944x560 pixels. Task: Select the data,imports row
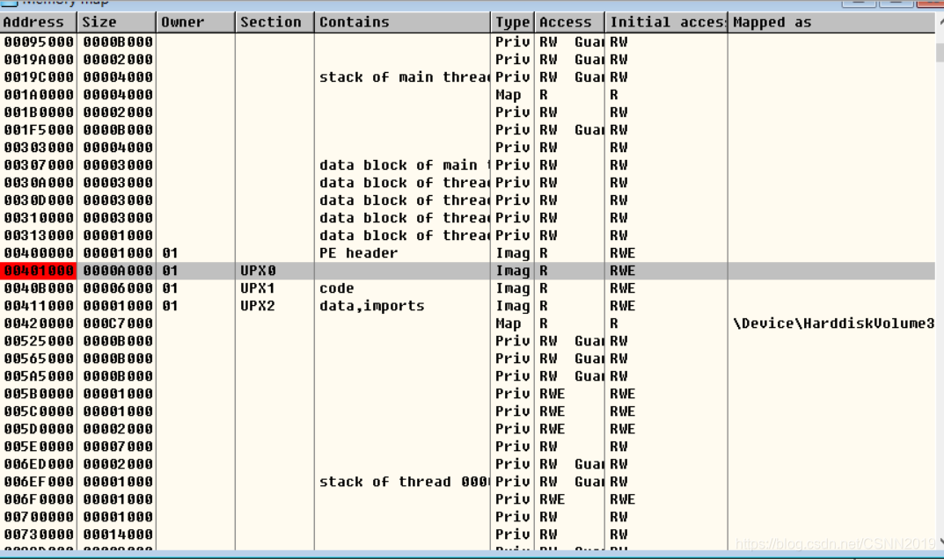point(468,306)
